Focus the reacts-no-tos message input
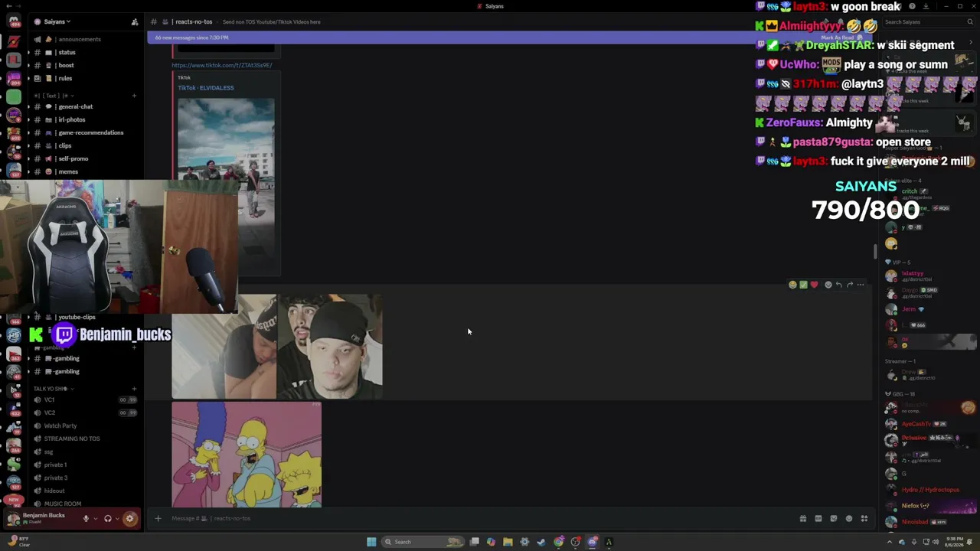 475,519
